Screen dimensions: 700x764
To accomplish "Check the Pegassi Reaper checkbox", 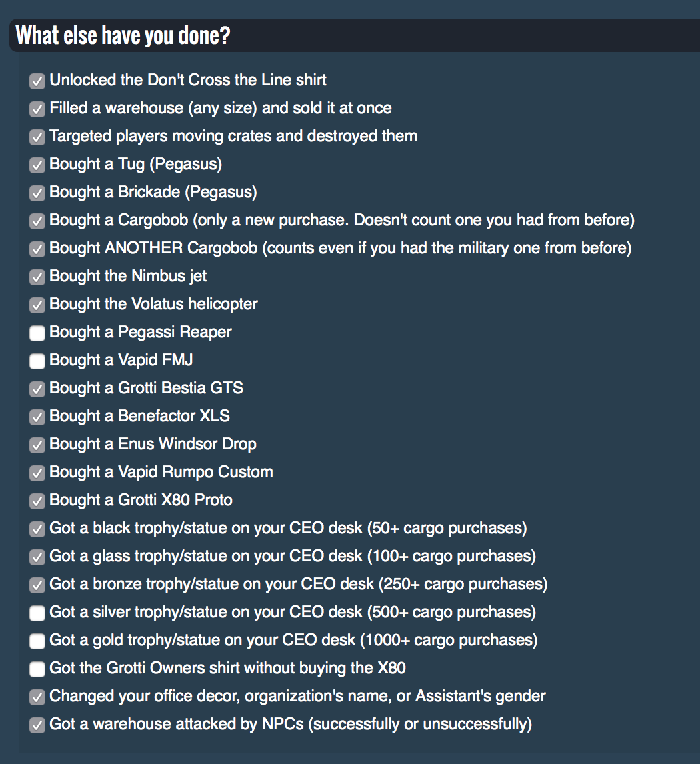I will click(x=37, y=333).
